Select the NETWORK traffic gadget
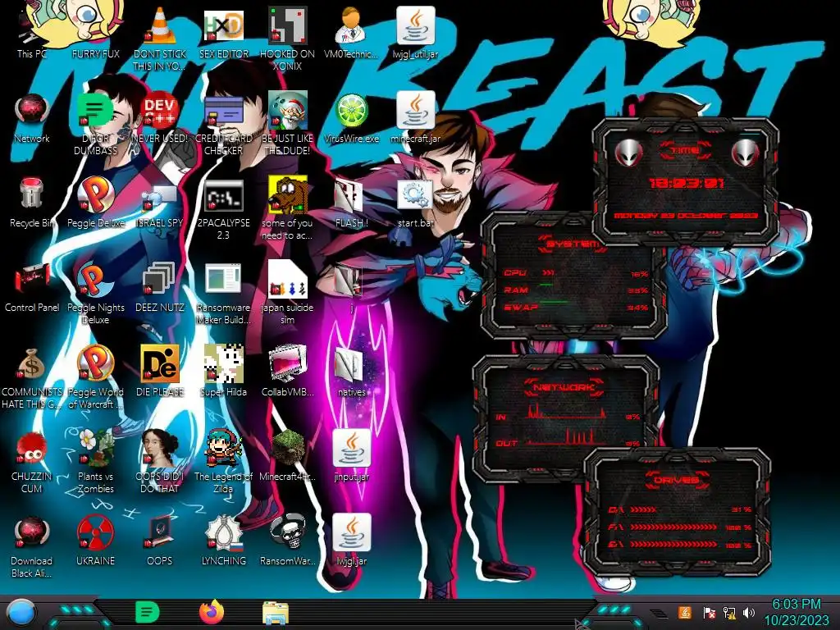The image size is (840, 630). point(564,418)
